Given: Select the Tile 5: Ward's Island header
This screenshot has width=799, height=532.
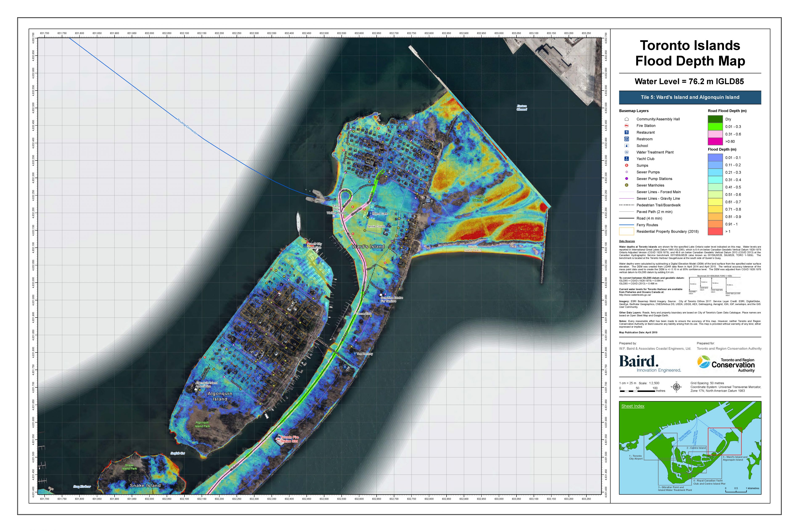Looking at the screenshot, I should coord(690,97).
